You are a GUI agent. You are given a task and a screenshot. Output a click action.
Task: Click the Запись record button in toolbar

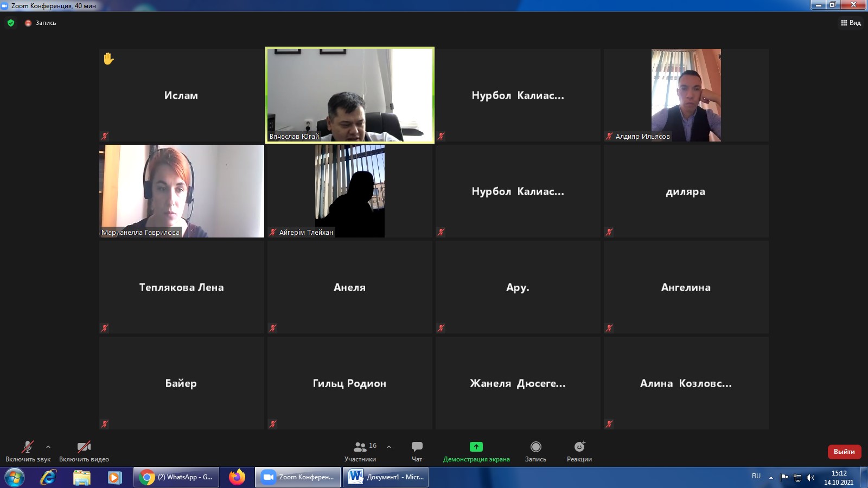pos(535,451)
